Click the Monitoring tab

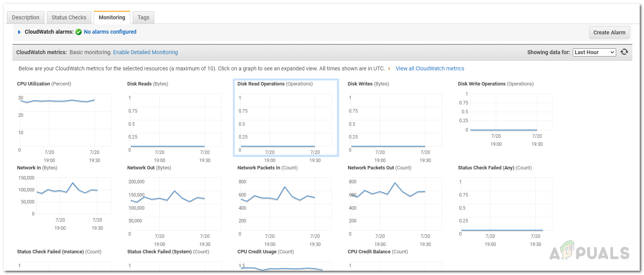112,17
